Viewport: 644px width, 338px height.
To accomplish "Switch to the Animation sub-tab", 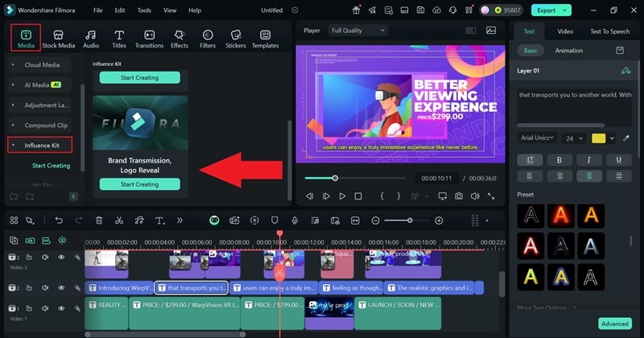I will coord(568,51).
